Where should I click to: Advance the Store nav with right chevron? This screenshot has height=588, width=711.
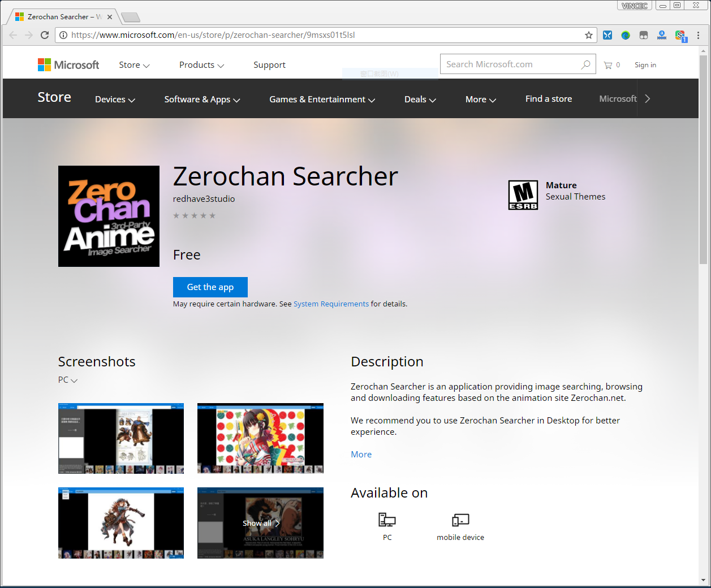648,98
